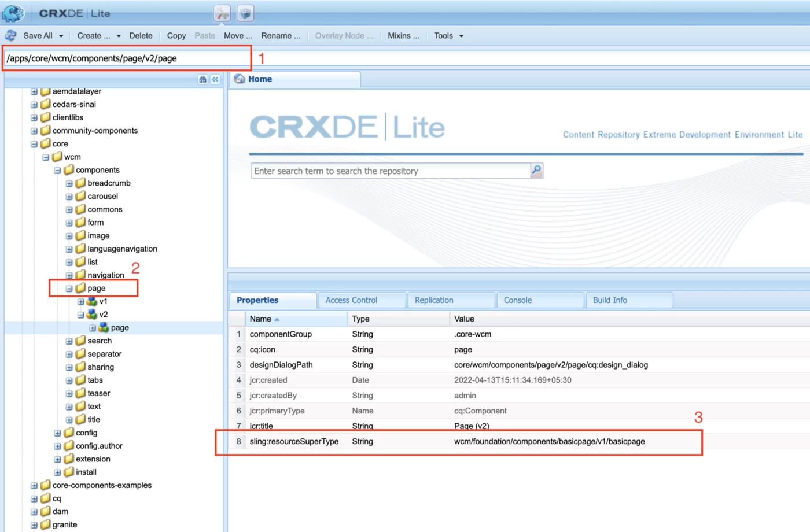Open the package manager icon in header
This screenshot has width=810, height=532.
coord(245,13)
